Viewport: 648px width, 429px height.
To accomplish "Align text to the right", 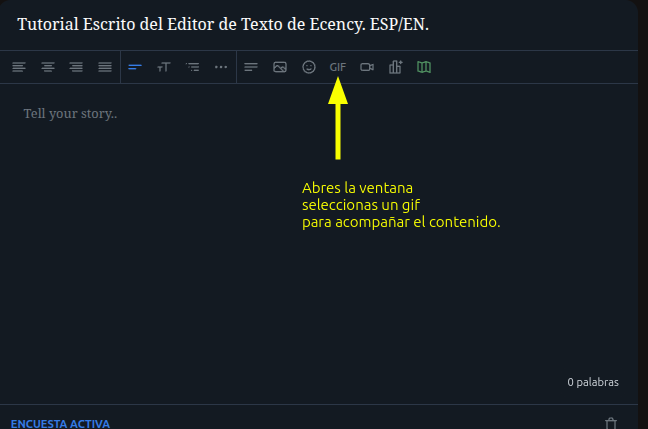I will (x=76, y=67).
